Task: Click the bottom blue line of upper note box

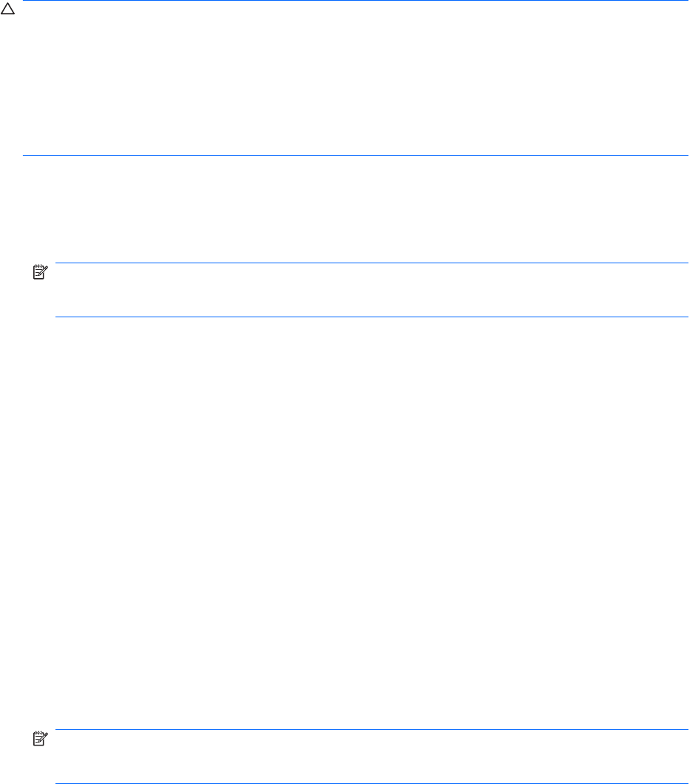Action: coord(372,317)
